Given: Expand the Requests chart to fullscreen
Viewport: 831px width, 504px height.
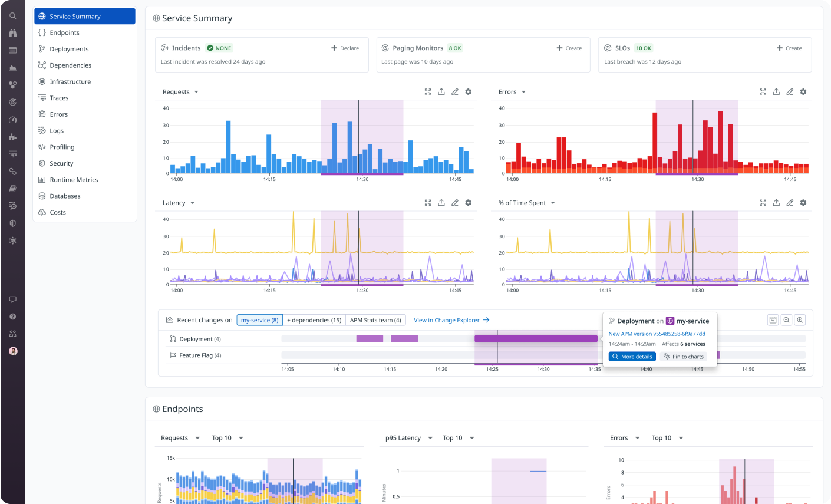Looking at the screenshot, I should (x=428, y=92).
